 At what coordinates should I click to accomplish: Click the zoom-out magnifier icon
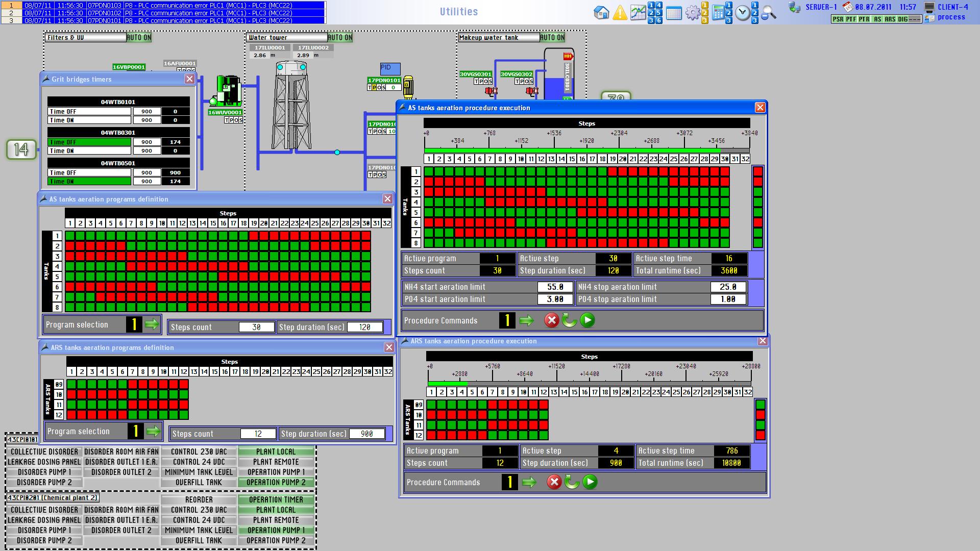pos(768,13)
